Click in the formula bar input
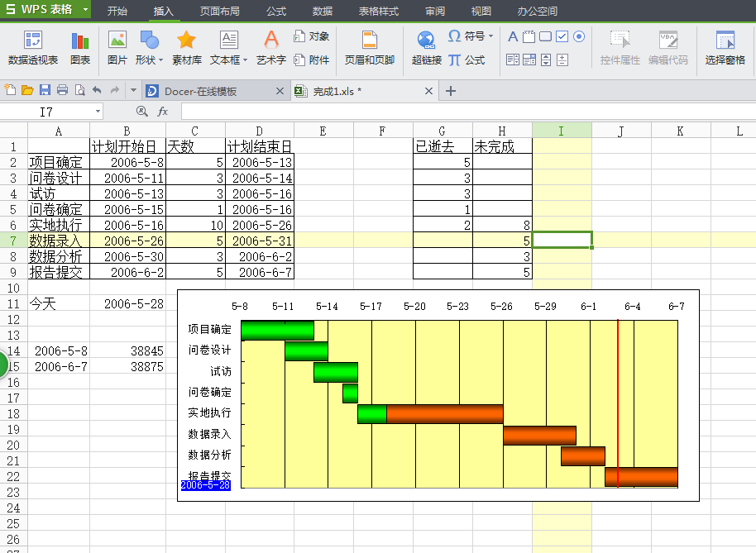 coord(463,112)
